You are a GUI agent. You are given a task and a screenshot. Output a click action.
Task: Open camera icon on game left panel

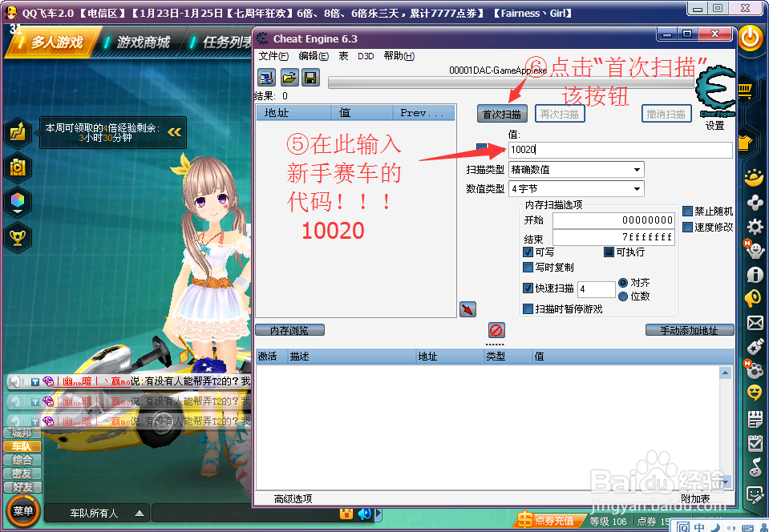(18, 167)
